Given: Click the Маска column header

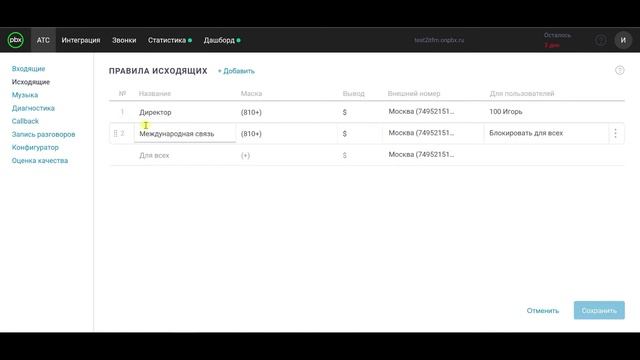Looking at the screenshot, I should click(x=251, y=93).
